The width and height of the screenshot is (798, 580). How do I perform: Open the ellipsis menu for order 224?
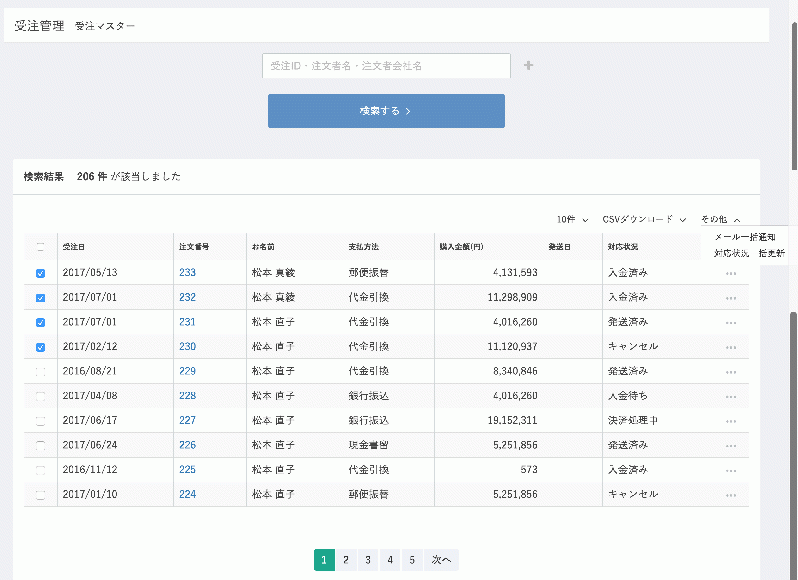tap(731, 496)
